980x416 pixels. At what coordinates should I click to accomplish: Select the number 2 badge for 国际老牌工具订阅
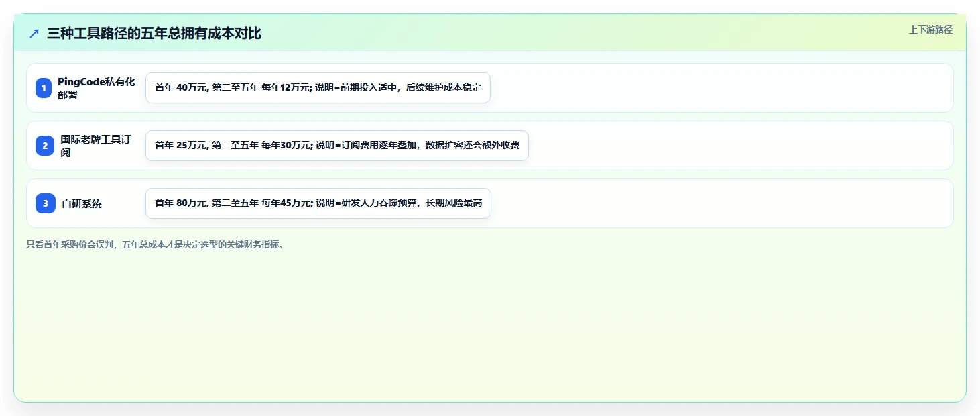tap(45, 146)
